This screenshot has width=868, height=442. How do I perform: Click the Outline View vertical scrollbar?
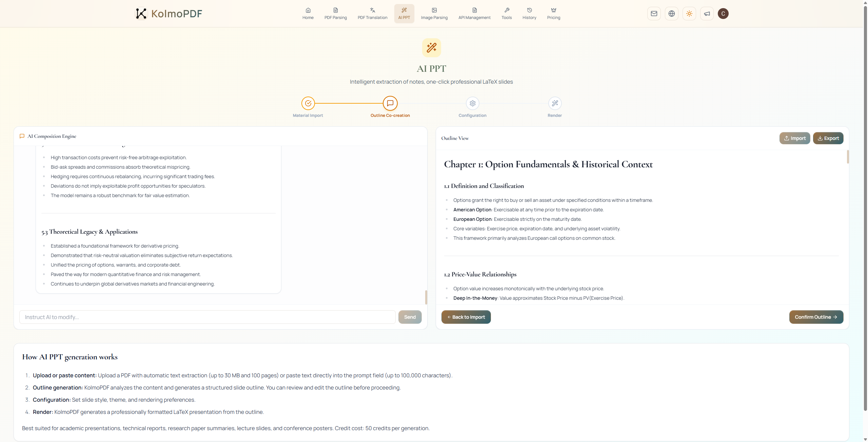848,157
